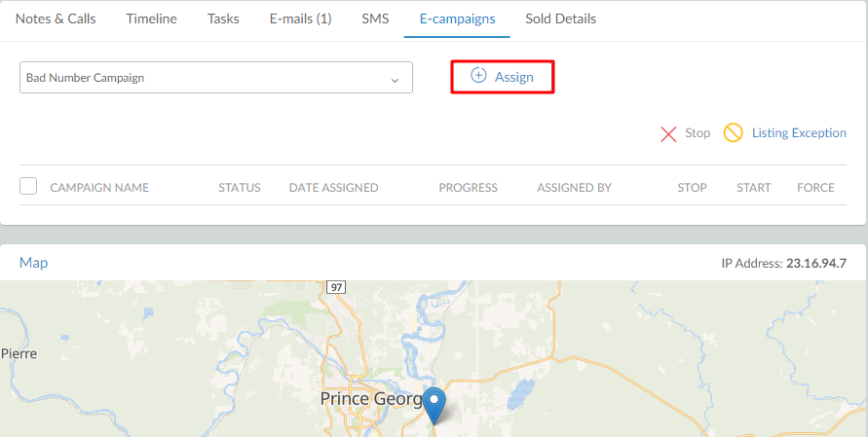Click the red X Stop icon
The image size is (868, 437).
(x=668, y=134)
